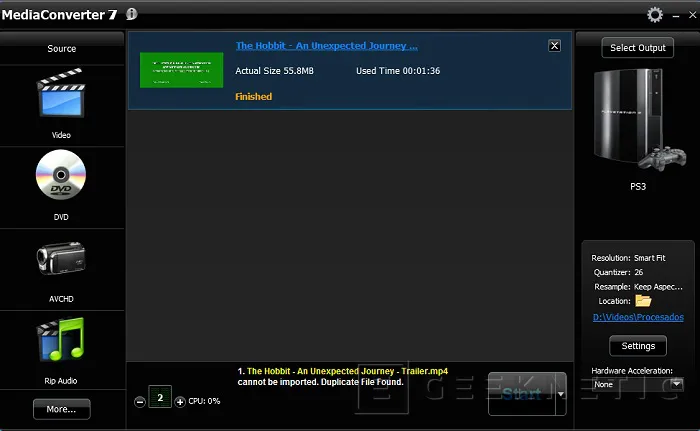Open the output Settings button
700x431 pixels.
(638, 346)
